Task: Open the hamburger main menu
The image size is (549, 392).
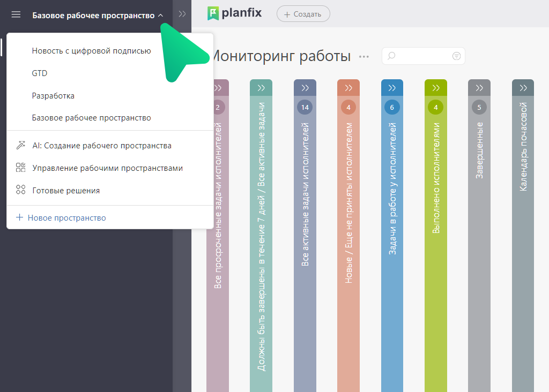Action: click(x=16, y=14)
